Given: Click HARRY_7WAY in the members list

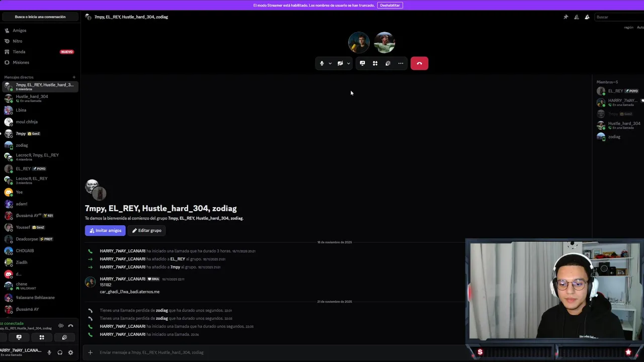Looking at the screenshot, I should (619, 102).
